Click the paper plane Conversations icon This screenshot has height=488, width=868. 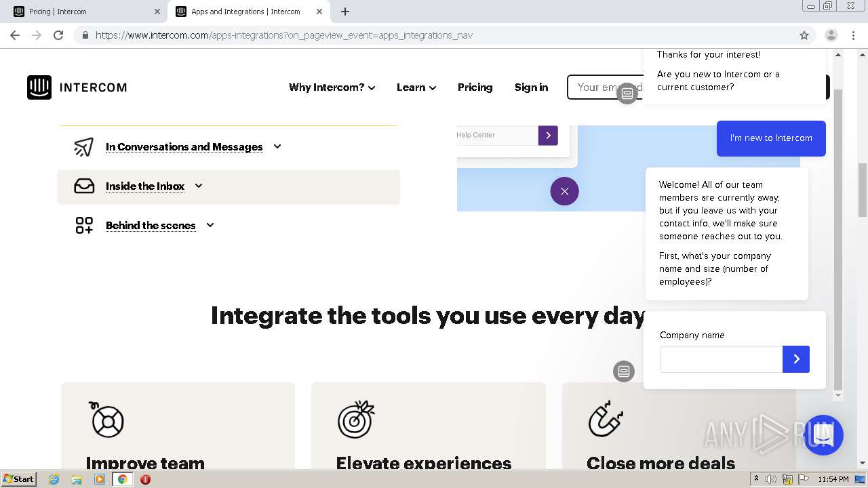[x=83, y=147]
